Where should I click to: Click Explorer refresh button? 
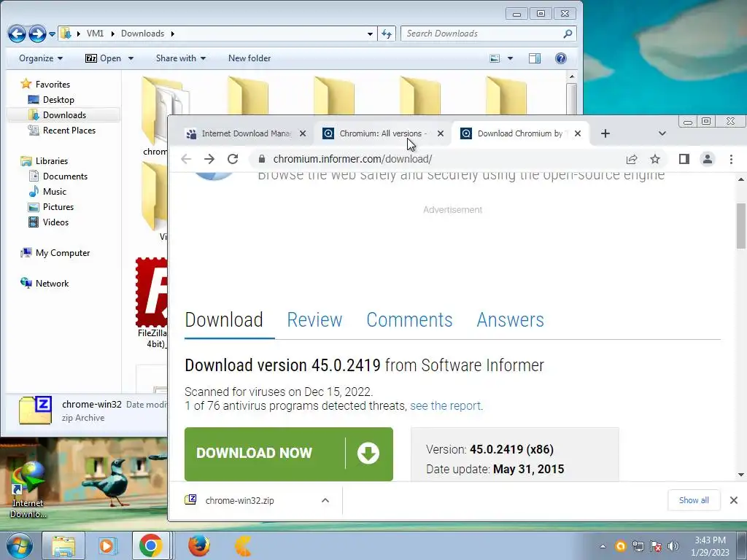[387, 34]
